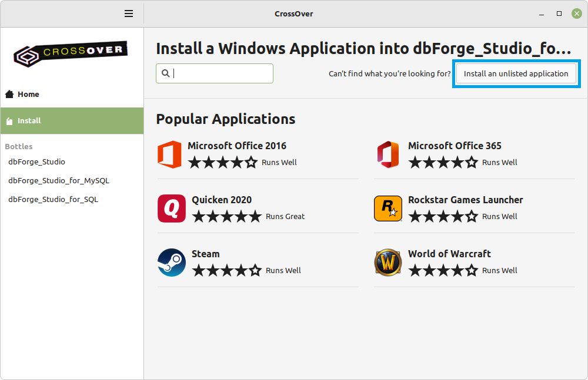
Task: Click Install an unlisted application
Action: click(x=516, y=73)
